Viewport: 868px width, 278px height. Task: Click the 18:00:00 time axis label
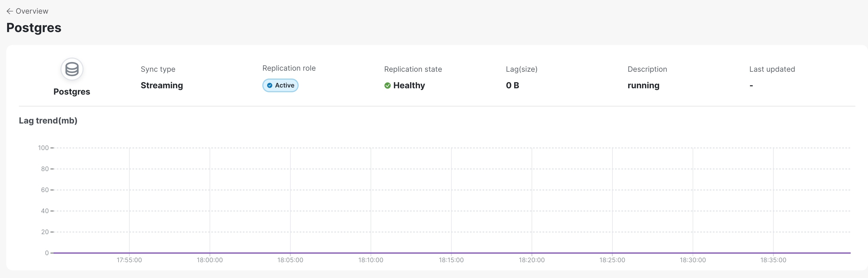click(x=210, y=260)
